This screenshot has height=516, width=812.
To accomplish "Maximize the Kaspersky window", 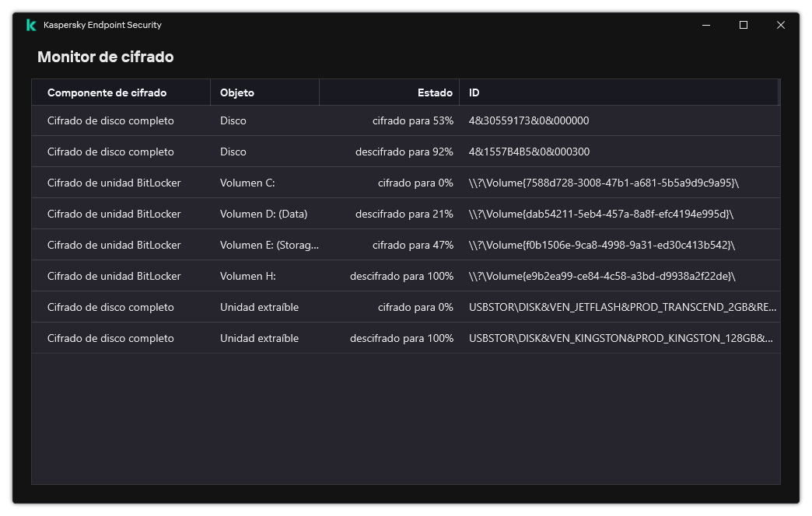I will (x=744, y=25).
